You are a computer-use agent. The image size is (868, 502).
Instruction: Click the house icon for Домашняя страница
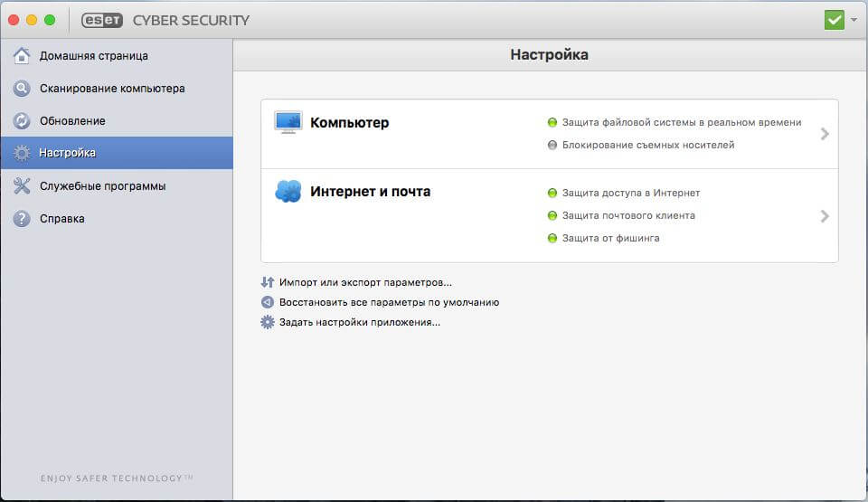22,55
